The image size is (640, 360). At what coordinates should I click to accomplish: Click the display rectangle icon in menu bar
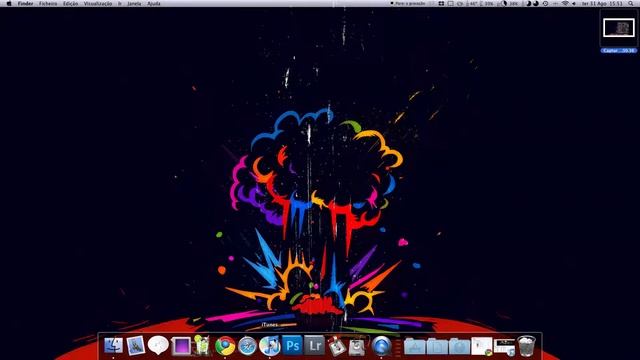(x=451, y=3)
